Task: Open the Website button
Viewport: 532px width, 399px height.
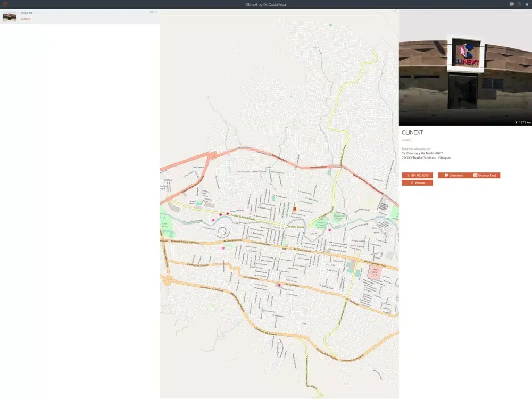Action: point(417,183)
